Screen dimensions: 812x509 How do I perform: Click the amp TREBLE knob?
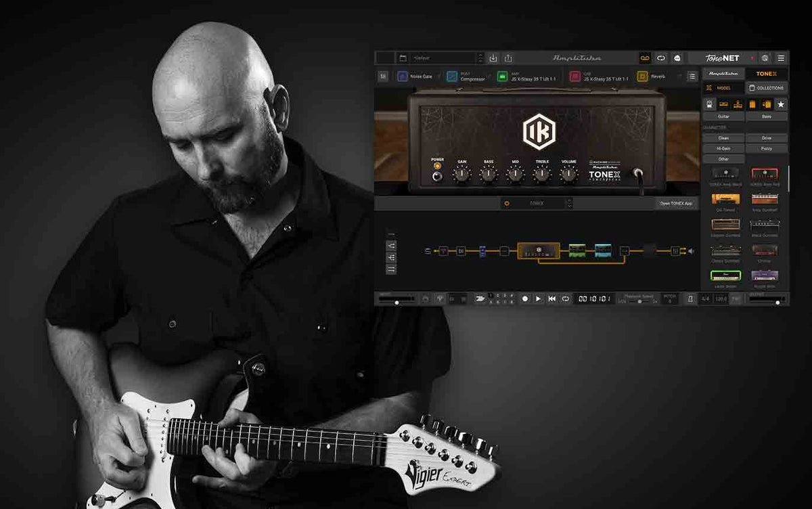coord(542,175)
